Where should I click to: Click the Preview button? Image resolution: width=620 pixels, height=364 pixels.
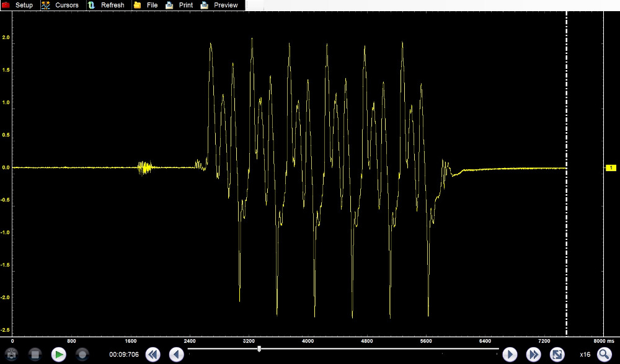point(219,5)
